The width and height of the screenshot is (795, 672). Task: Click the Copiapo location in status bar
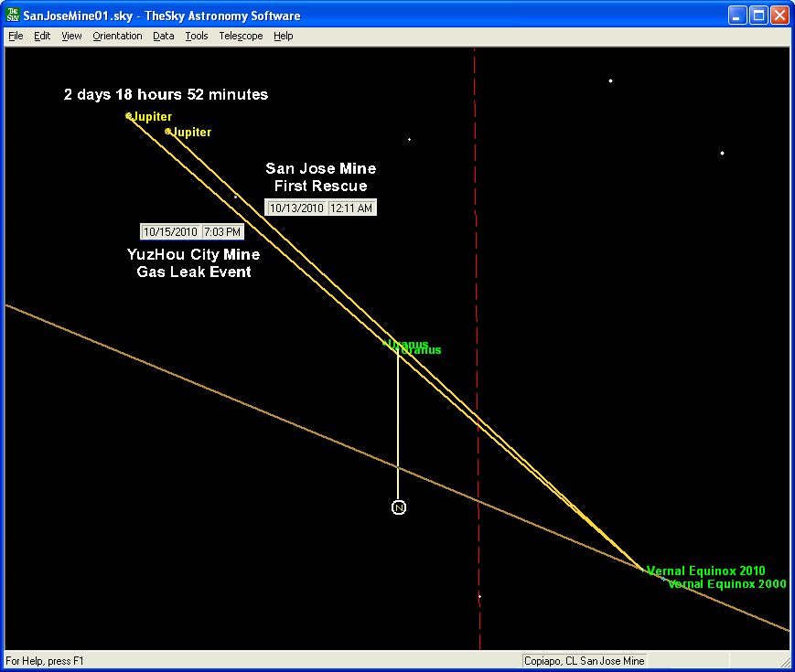coord(584,661)
